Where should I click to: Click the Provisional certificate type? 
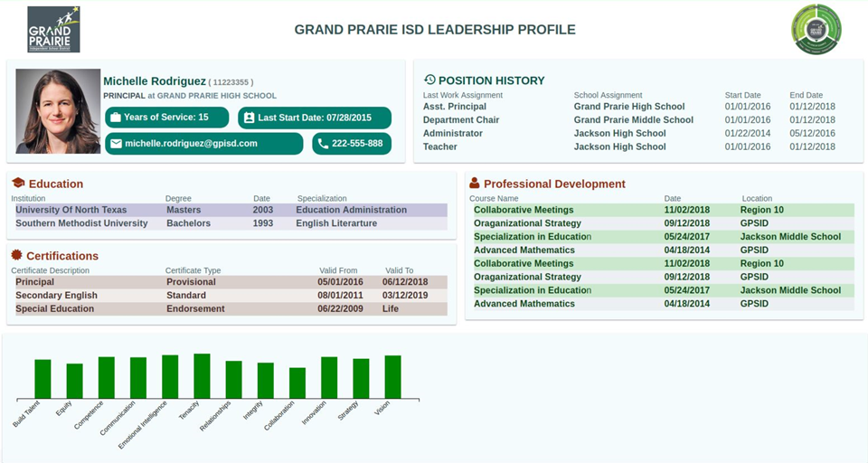191,282
